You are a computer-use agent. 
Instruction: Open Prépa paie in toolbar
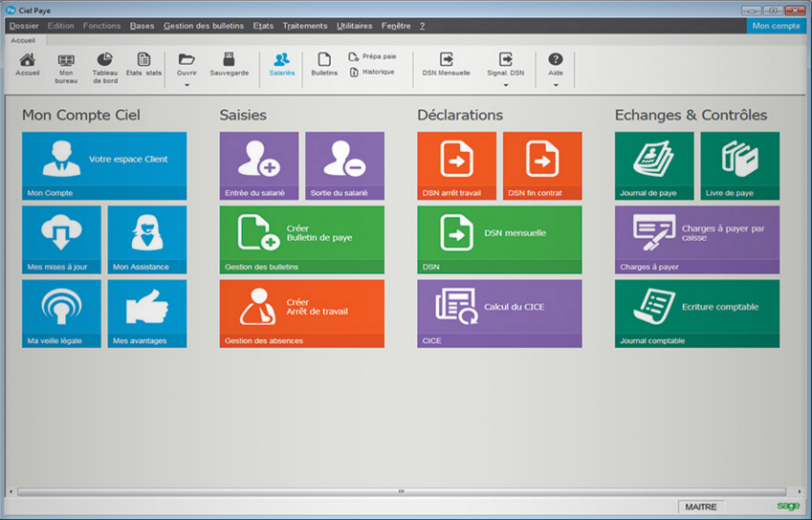click(x=372, y=56)
